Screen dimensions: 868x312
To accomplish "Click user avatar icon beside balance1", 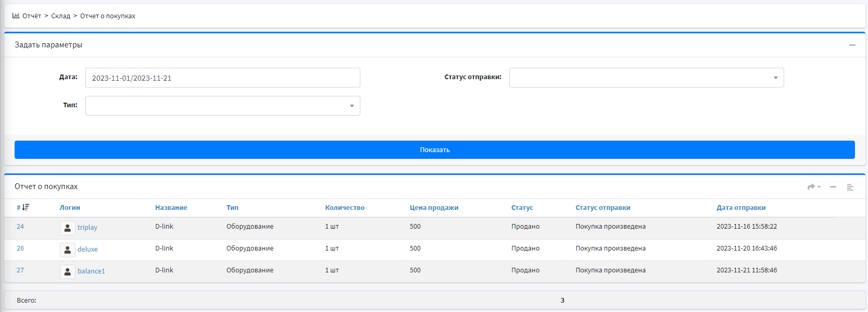I will coord(68,271).
